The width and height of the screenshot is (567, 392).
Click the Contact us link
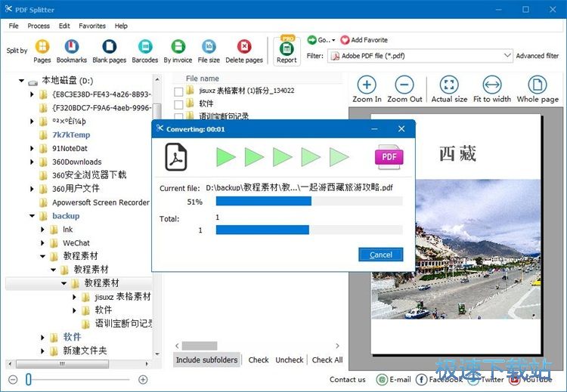click(348, 379)
